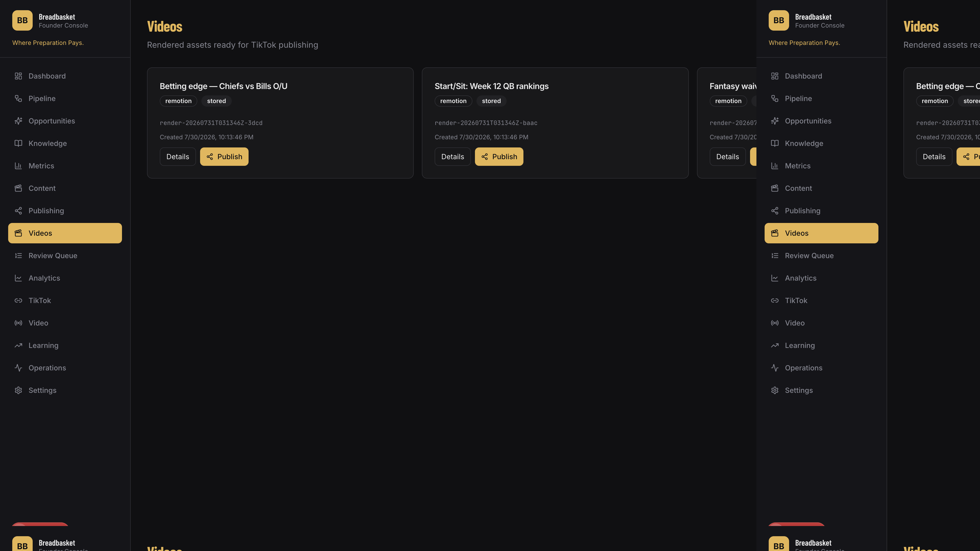
Task: Click Knowledge book icon in right-hand duplicate sidebar
Action: click(x=775, y=143)
